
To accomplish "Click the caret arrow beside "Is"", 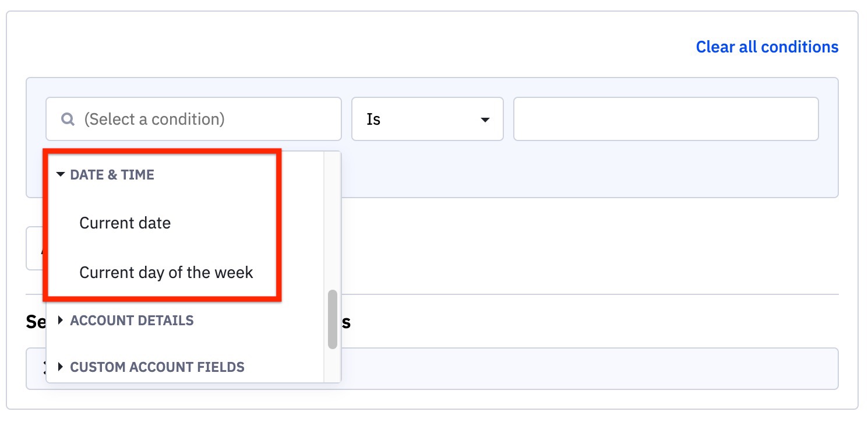I will coord(485,120).
